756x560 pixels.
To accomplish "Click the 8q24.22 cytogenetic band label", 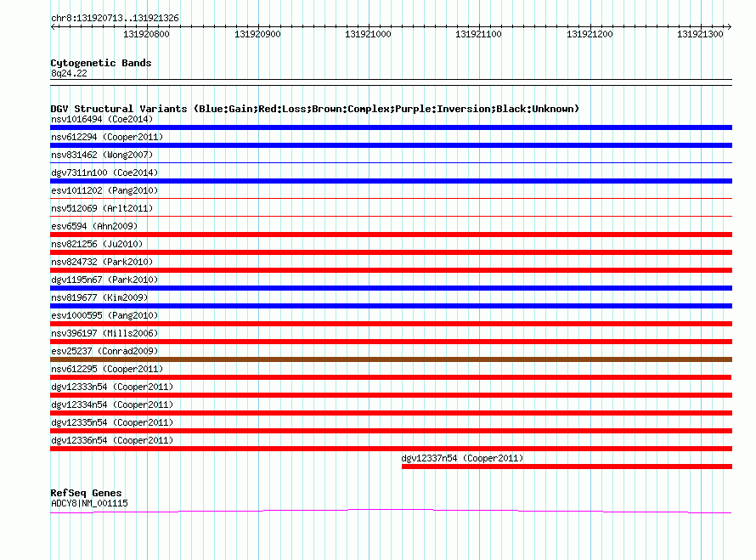I will coord(69,73).
